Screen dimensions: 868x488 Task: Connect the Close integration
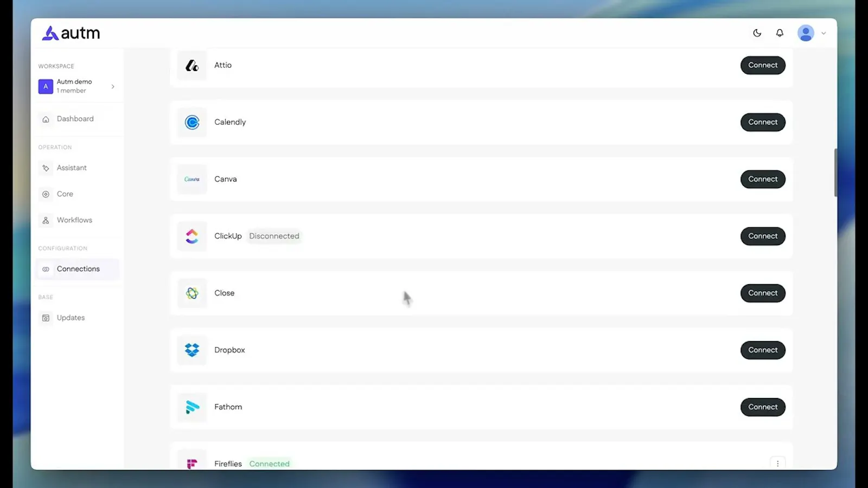pyautogui.click(x=763, y=293)
